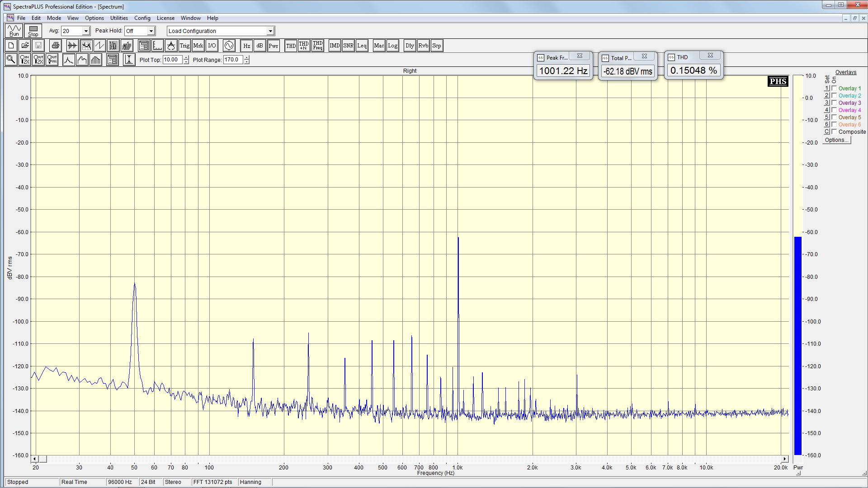
Task: Open the Macro Mac button
Action: [x=379, y=46]
